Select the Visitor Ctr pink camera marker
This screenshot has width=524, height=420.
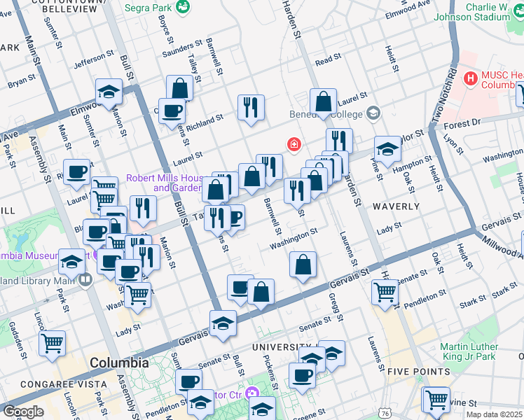[x=252, y=394]
